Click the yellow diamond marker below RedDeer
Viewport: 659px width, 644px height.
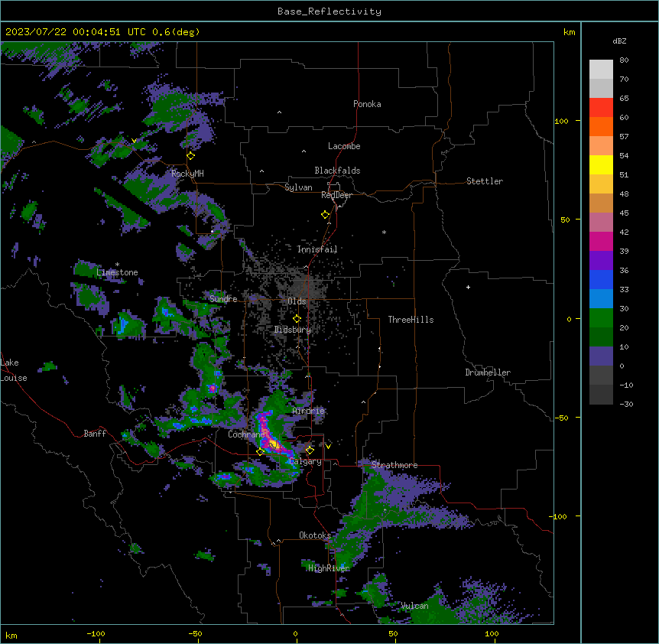(x=326, y=215)
